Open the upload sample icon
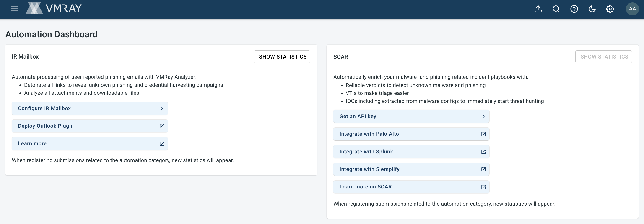Viewport: 644px width, 224px height. [x=538, y=9]
